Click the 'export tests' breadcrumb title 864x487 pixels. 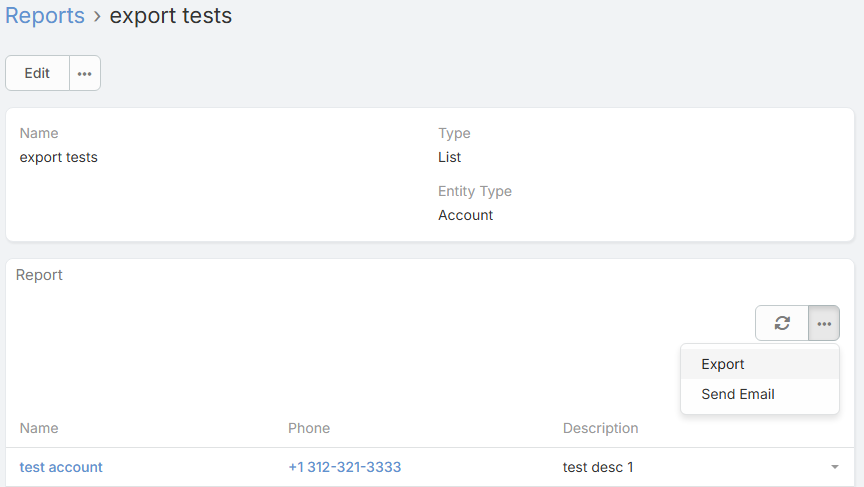coord(171,16)
